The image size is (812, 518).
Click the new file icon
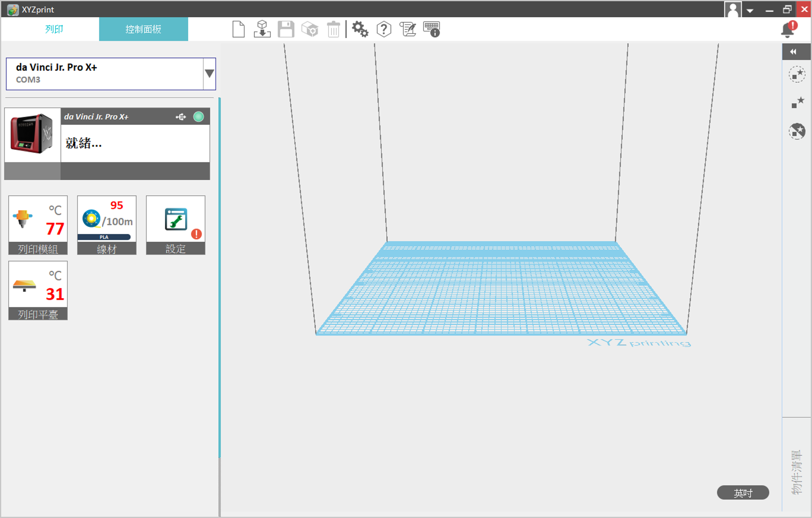[x=238, y=29]
